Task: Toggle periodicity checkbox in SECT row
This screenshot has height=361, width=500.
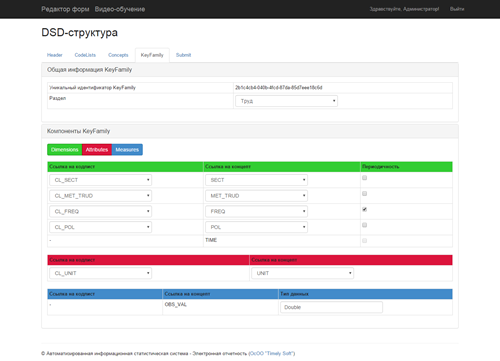Action: coord(365,178)
